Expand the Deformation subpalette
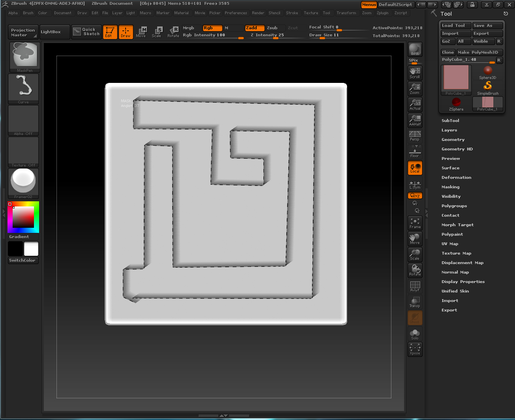The height and width of the screenshot is (420, 515). point(457,178)
